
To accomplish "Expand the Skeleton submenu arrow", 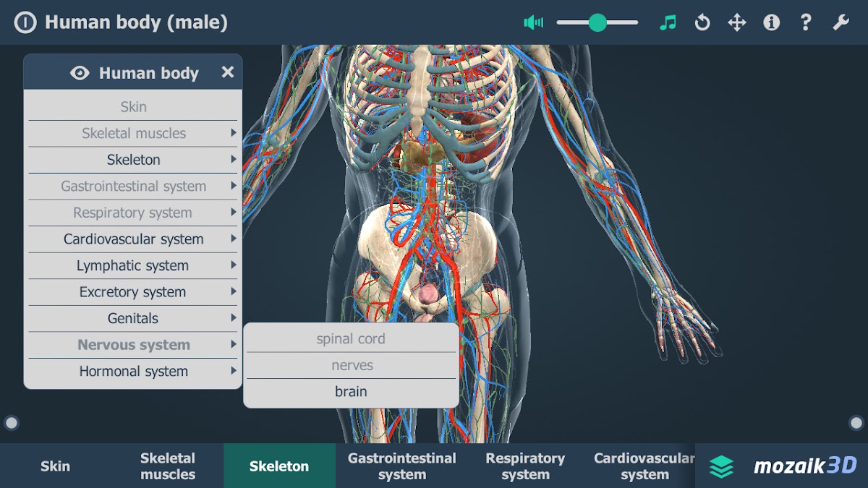I will (233, 159).
